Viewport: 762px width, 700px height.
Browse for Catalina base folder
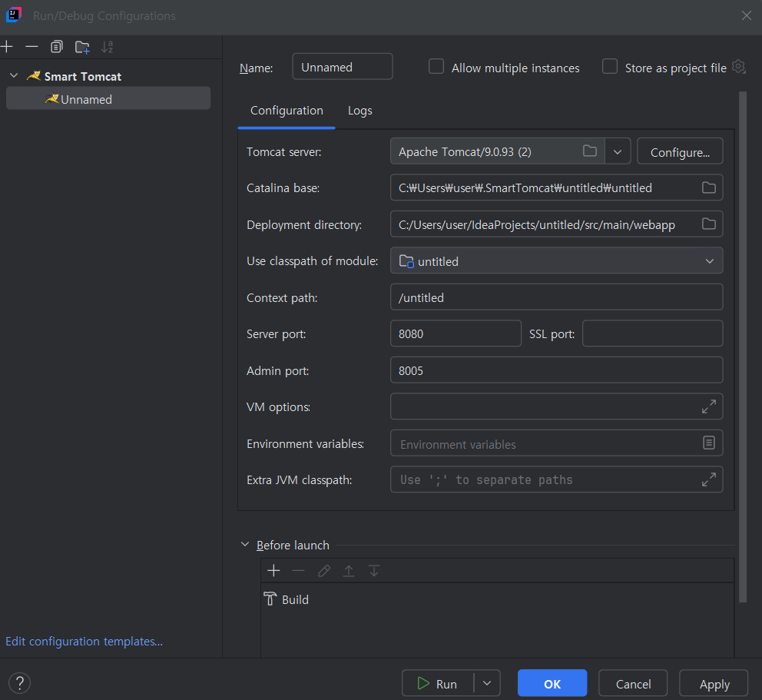coord(708,187)
